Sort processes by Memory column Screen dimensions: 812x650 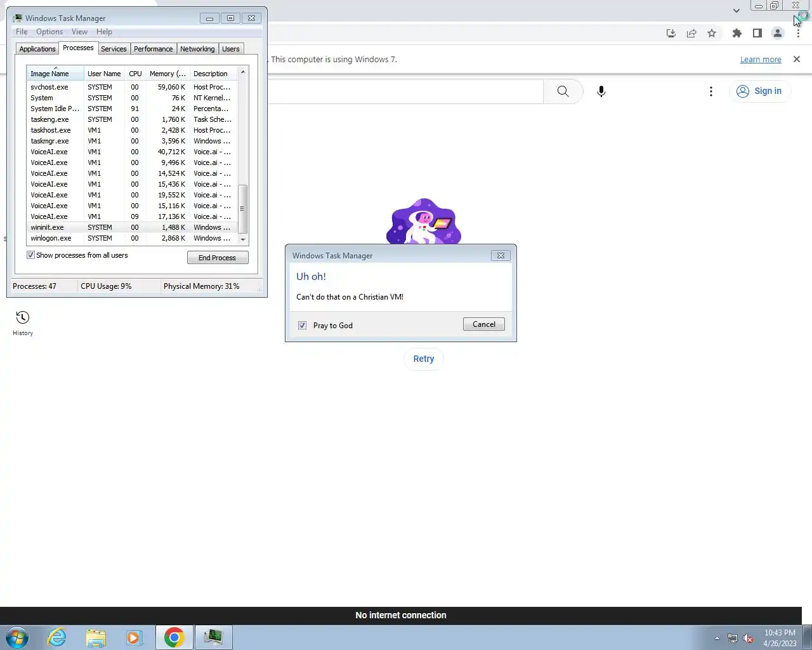(167, 74)
